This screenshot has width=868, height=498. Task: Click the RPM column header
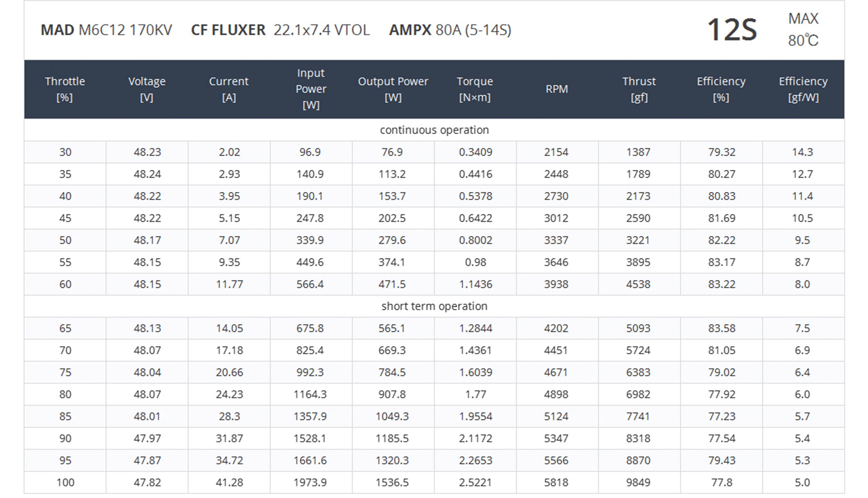pyautogui.click(x=557, y=89)
